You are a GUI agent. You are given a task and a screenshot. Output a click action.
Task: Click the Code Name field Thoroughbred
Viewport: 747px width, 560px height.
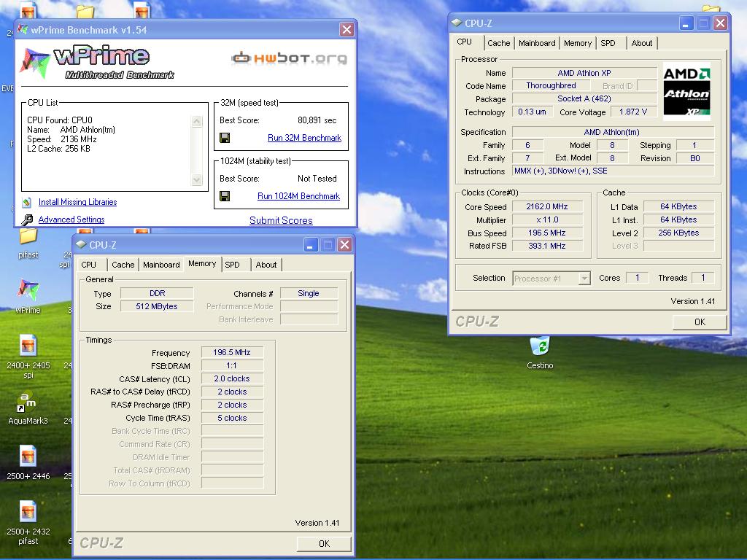551,86
